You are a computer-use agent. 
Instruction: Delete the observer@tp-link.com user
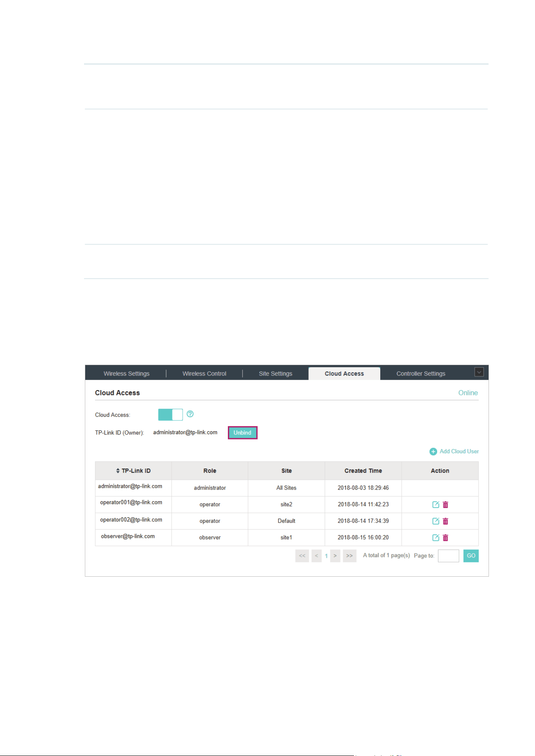tap(445, 538)
